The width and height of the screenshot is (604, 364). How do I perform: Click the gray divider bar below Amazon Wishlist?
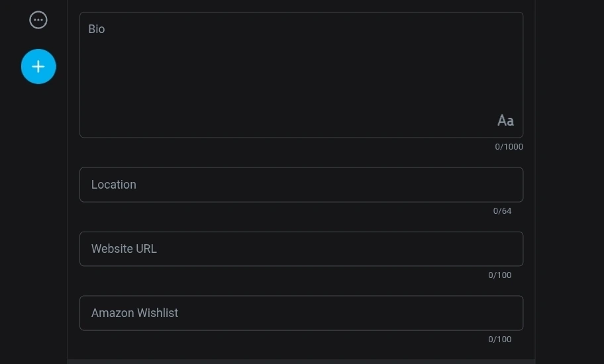click(301, 361)
